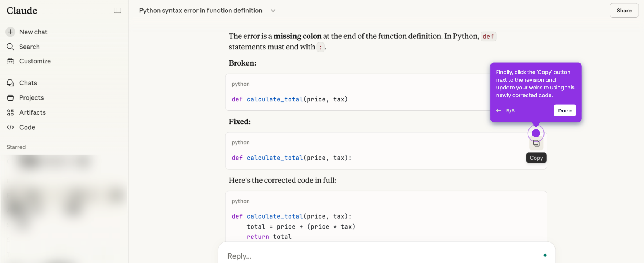This screenshot has height=263, width=644.
Task: Collapse the sidebar with the panel icon
Action: click(x=117, y=11)
